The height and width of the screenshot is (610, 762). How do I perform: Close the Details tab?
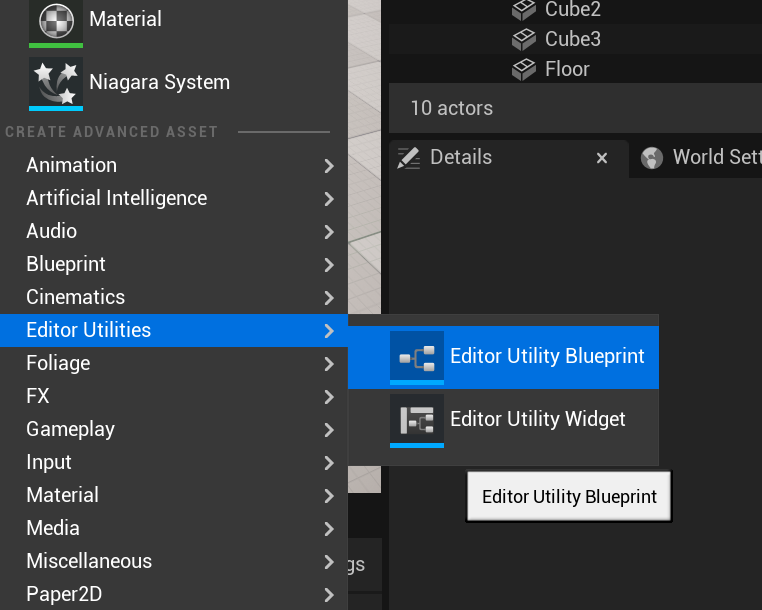click(602, 158)
